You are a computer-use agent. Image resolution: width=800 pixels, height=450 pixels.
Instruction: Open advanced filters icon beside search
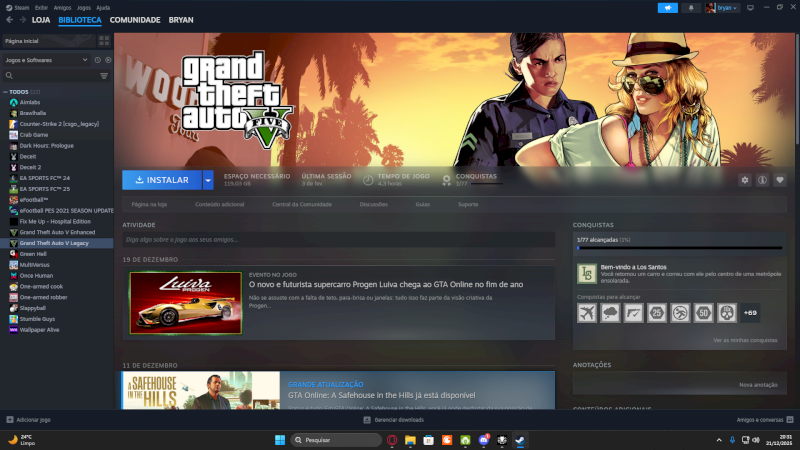coord(104,76)
